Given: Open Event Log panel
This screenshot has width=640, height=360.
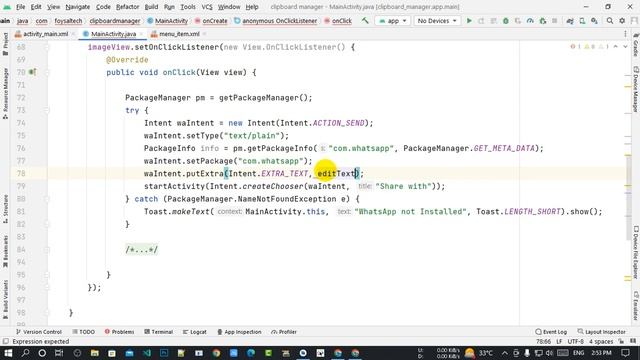Looking at the screenshot, I should click(x=551, y=332).
